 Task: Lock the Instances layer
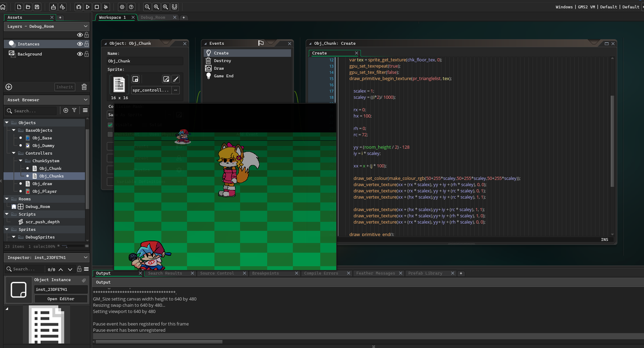point(86,44)
